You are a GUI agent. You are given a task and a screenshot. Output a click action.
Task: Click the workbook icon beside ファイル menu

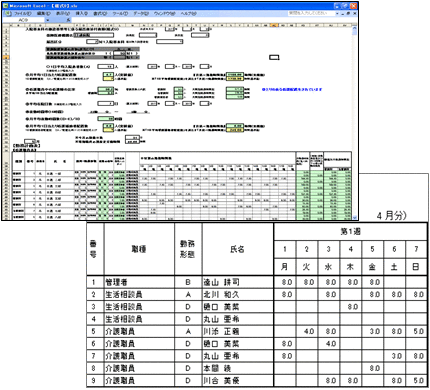click(8, 13)
